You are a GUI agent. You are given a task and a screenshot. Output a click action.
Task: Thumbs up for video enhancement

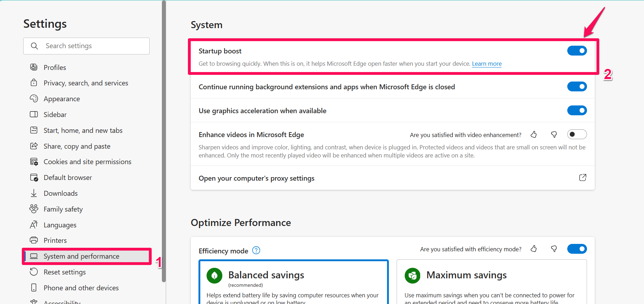(x=534, y=135)
